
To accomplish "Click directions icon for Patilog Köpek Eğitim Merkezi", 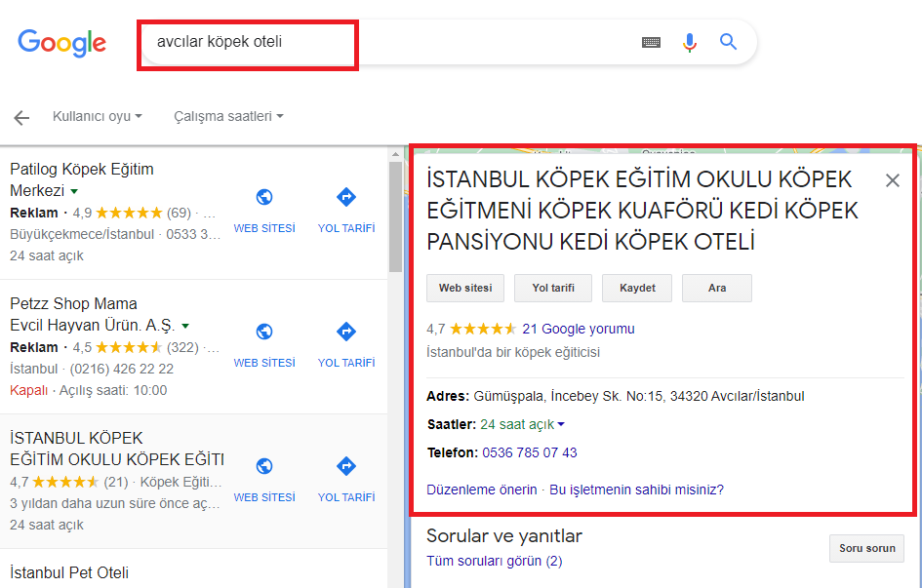I will (345, 197).
